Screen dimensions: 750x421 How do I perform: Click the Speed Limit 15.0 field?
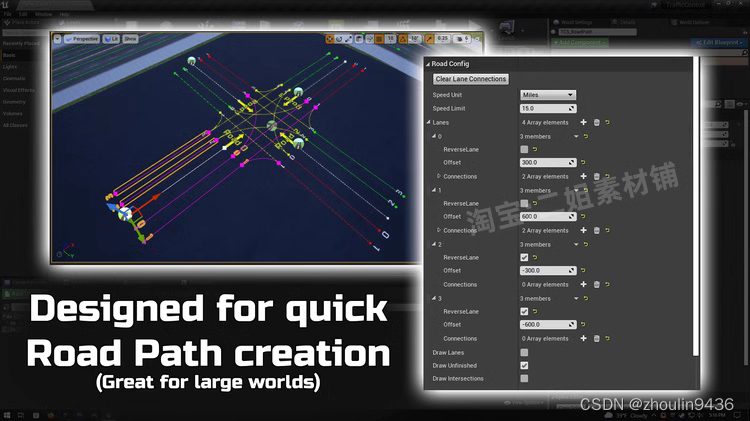[x=548, y=109]
